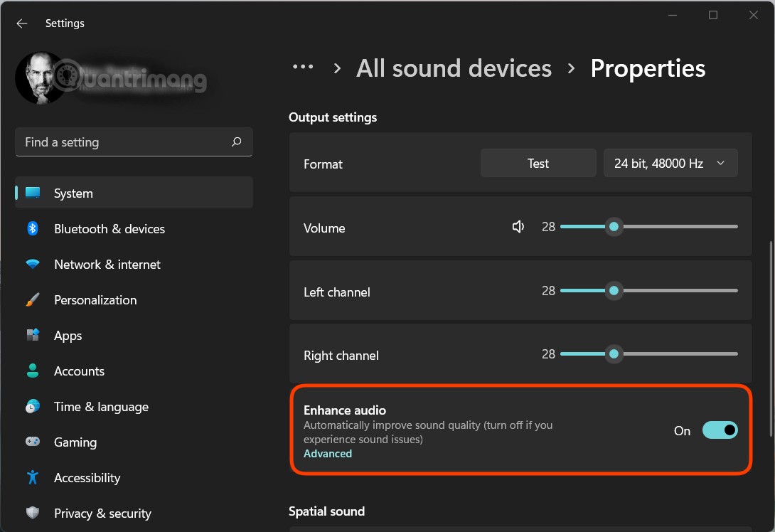775x532 pixels.
Task: Open the System settings category
Action: [x=73, y=193]
